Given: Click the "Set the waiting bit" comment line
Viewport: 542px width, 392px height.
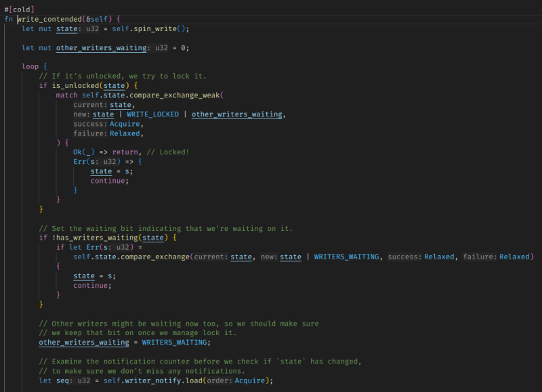Looking at the screenshot, I should click(x=165, y=228).
